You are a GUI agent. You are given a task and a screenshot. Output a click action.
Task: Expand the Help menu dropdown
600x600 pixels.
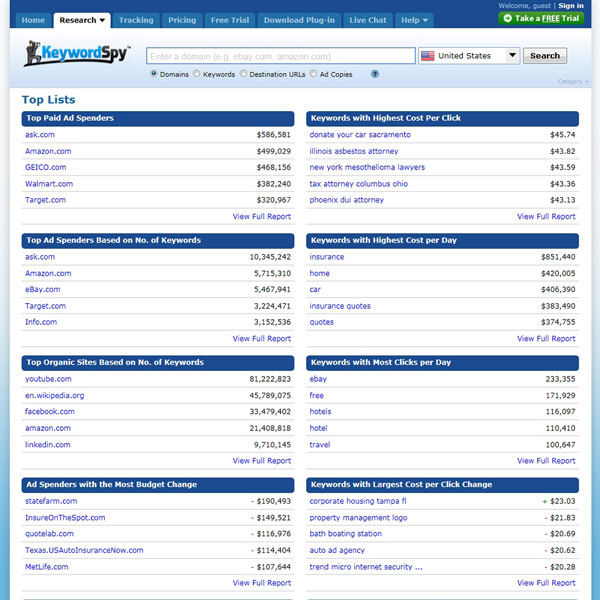pyautogui.click(x=425, y=20)
